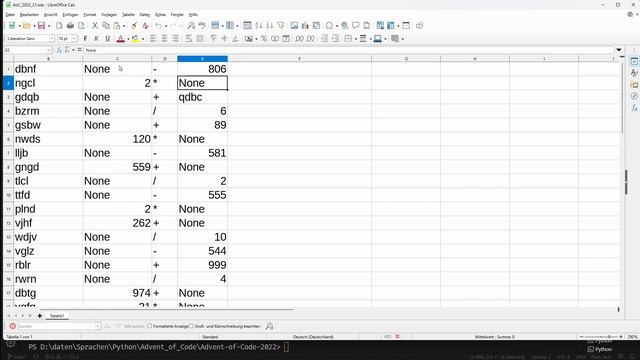
Task: Expand the formula bar arrow
Action: point(619,50)
